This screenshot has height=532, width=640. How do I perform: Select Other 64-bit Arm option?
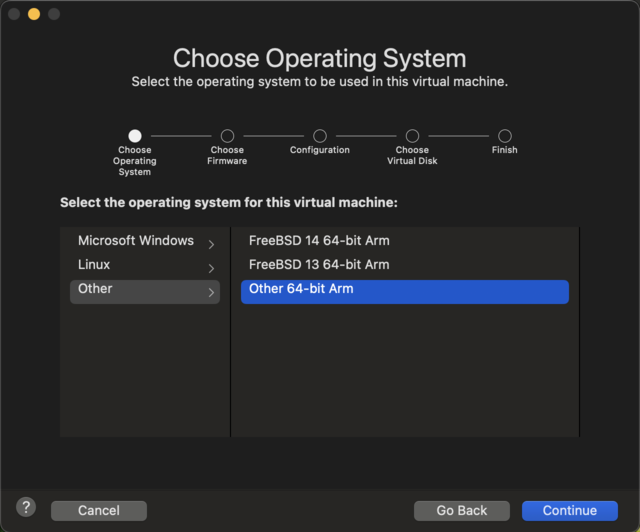coord(404,292)
